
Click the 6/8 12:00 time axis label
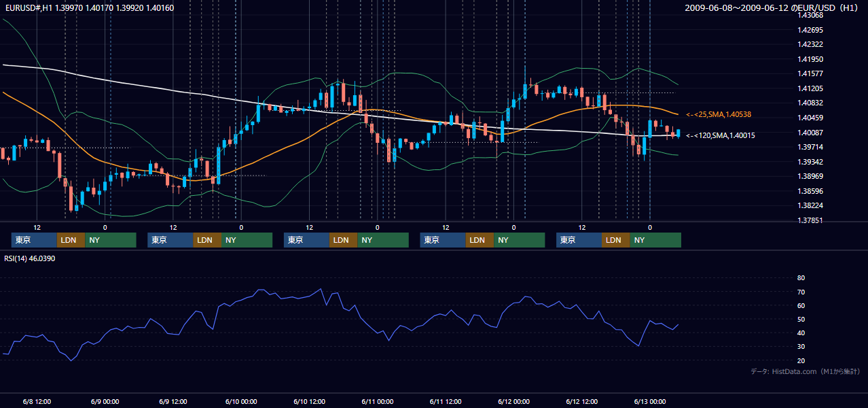(x=37, y=402)
